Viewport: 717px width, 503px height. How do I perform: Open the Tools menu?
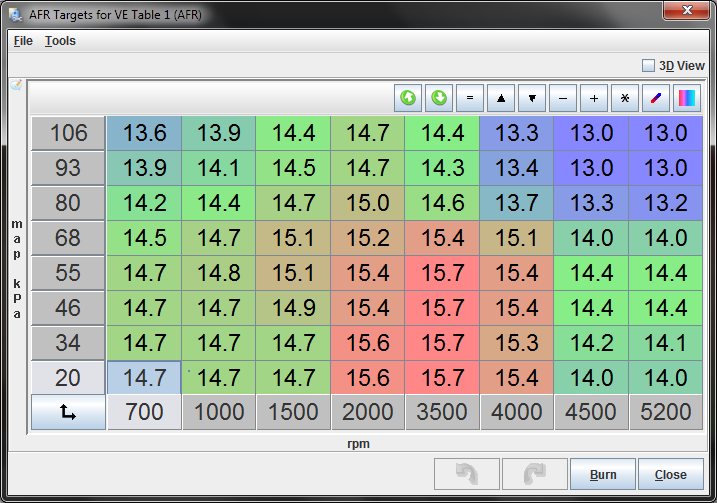click(x=60, y=41)
